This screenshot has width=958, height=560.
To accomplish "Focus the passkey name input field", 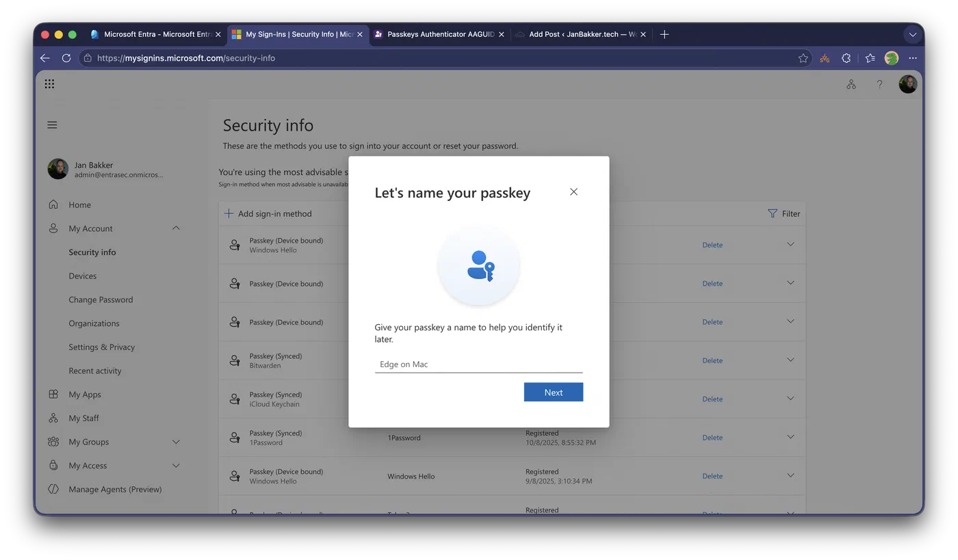I will (478, 364).
